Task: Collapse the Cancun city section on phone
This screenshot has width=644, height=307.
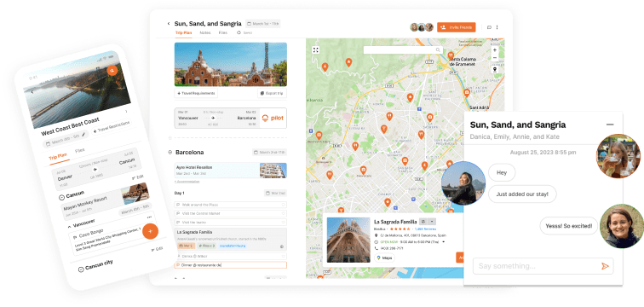Action: [81, 269]
